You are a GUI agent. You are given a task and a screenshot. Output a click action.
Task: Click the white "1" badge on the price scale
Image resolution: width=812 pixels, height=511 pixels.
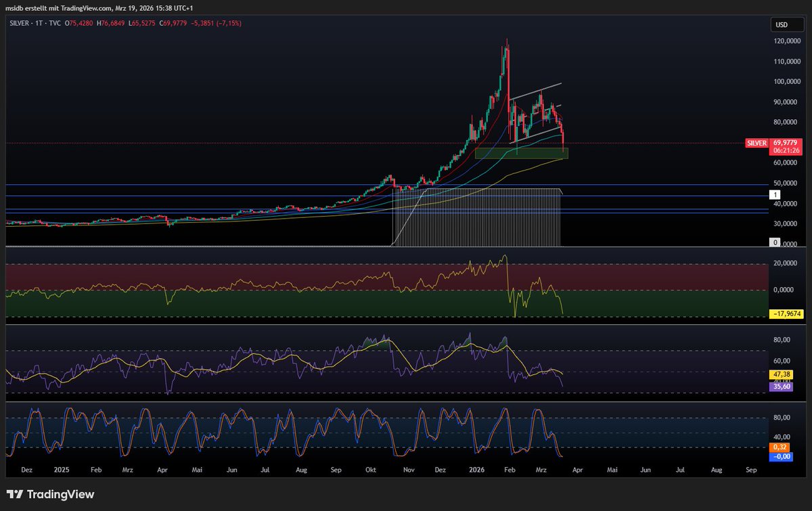(x=774, y=194)
